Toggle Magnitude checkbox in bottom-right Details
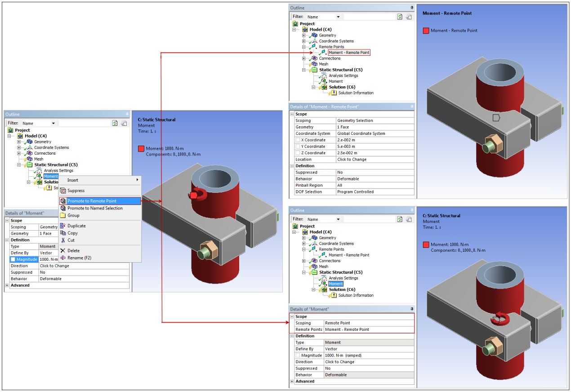Viewport: 571px width, 392px height. pos(298,355)
